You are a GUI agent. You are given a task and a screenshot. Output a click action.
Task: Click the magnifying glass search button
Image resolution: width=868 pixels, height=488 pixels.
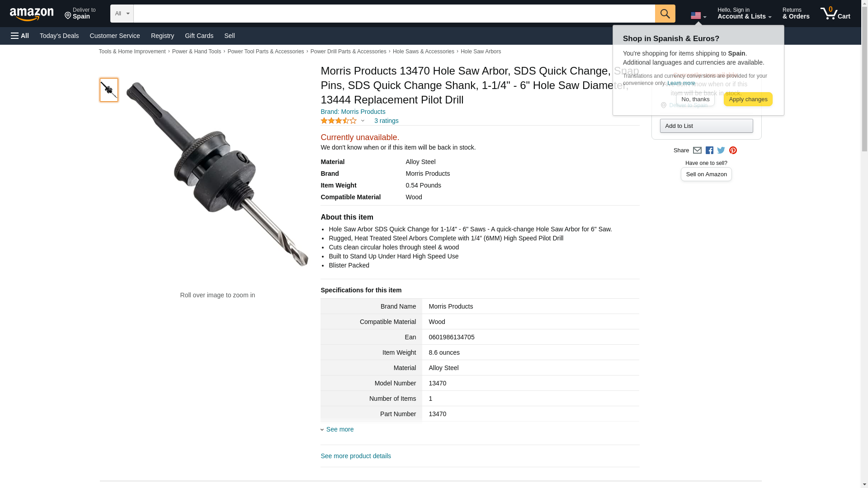coord(665,14)
